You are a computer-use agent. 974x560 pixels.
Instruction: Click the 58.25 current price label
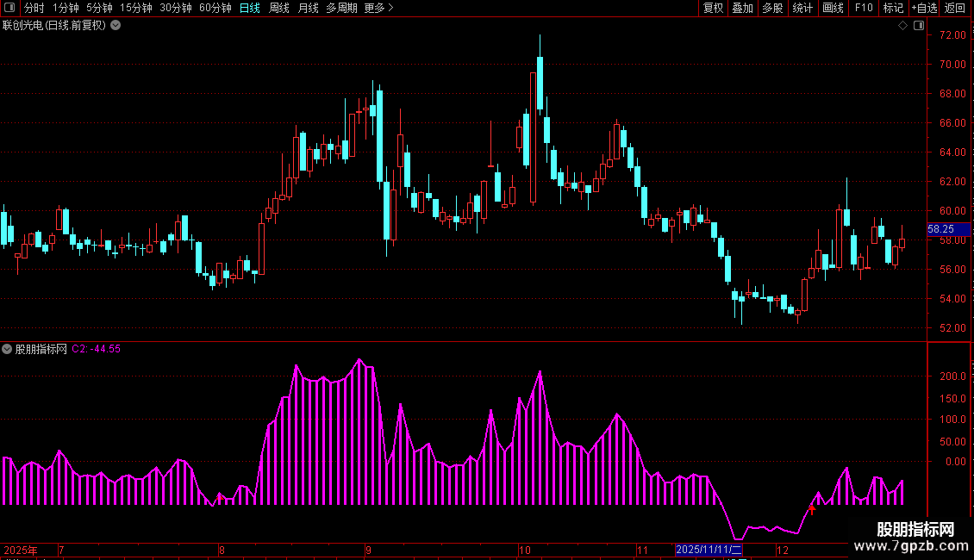(x=948, y=229)
